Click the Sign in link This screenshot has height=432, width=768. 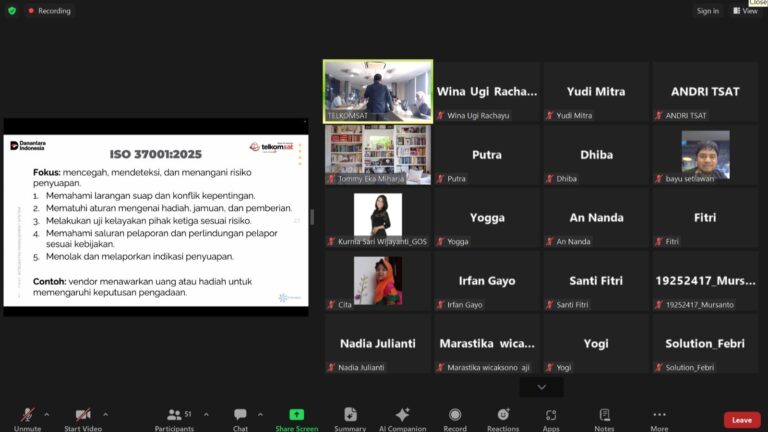tap(708, 10)
